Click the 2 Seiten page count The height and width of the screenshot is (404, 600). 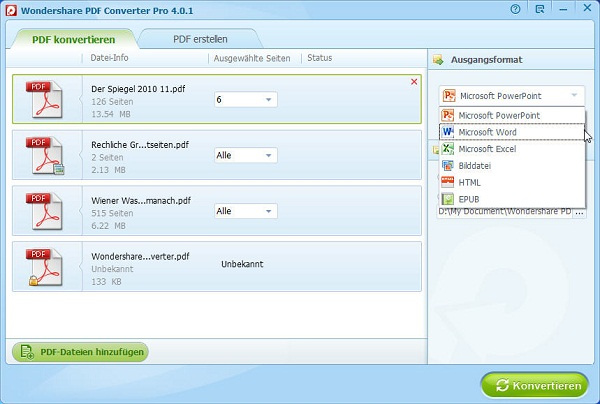click(107, 157)
